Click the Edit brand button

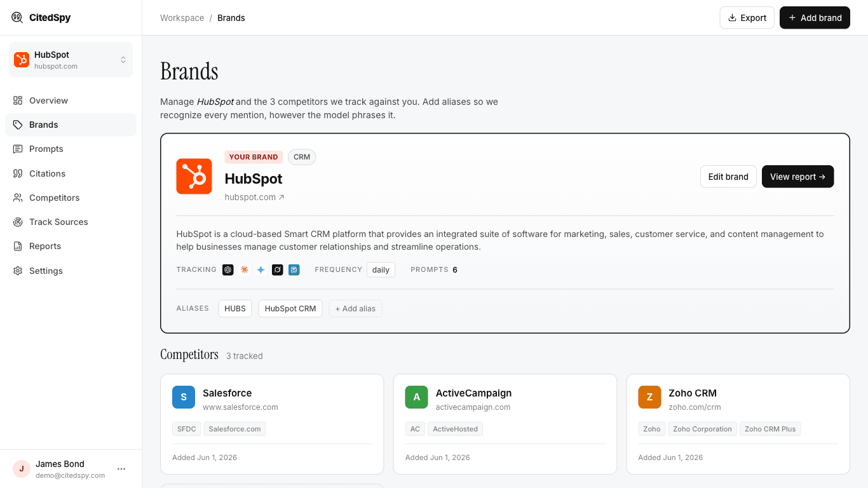(x=728, y=177)
